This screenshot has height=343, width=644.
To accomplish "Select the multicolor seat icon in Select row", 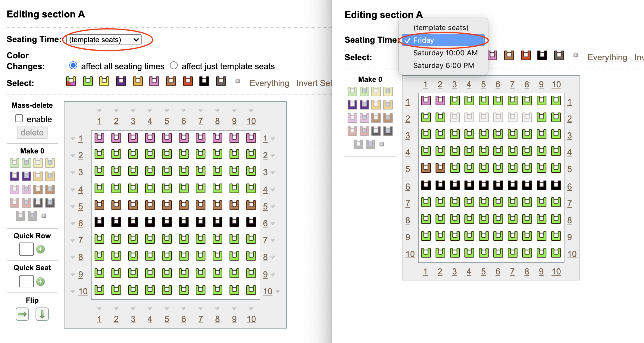I will pyautogui.click(x=71, y=81).
